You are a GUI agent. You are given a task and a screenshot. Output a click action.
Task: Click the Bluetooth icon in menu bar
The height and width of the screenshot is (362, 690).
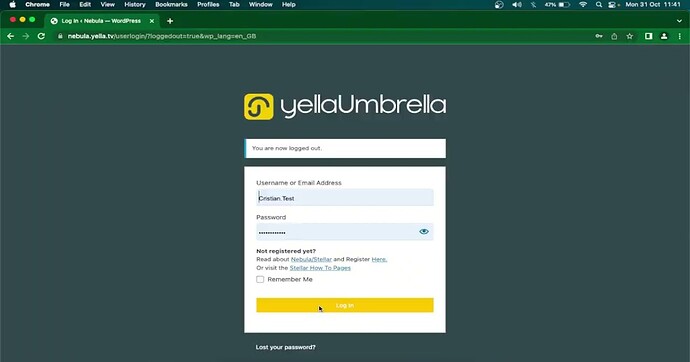click(533, 4)
